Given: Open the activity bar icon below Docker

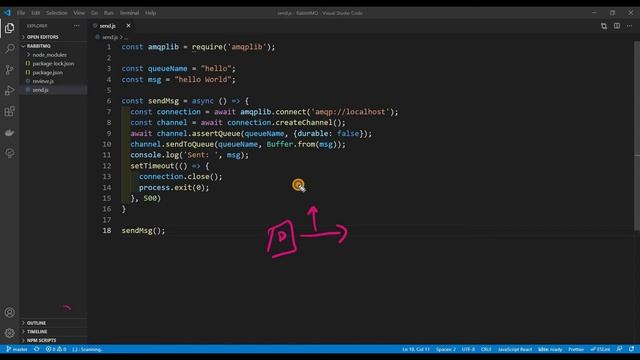Looking at the screenshot, I should coord(9,153).
